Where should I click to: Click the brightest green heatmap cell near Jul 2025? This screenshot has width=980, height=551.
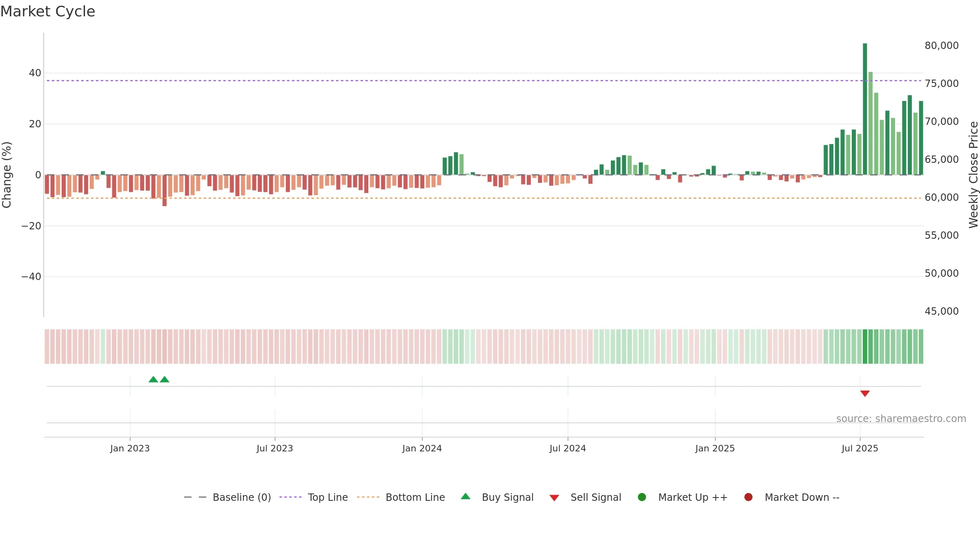(865, 347)
